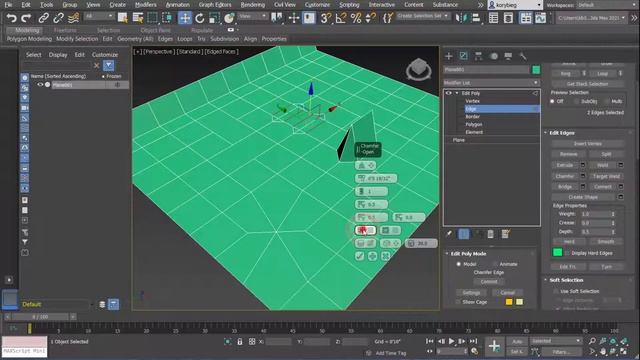This screenshot has width=640, height=360.
Task: Collapse the Soft Selection rollout
Action: [x=546, y=280]
